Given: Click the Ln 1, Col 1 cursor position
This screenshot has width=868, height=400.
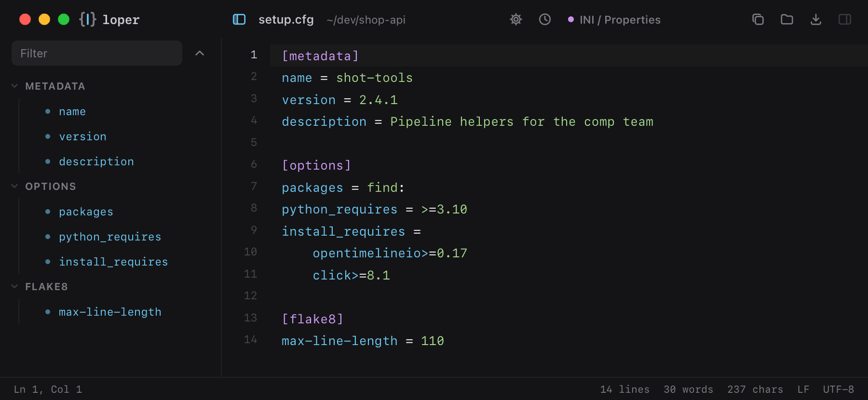Looking at the screenshot, I should point(48,389).
